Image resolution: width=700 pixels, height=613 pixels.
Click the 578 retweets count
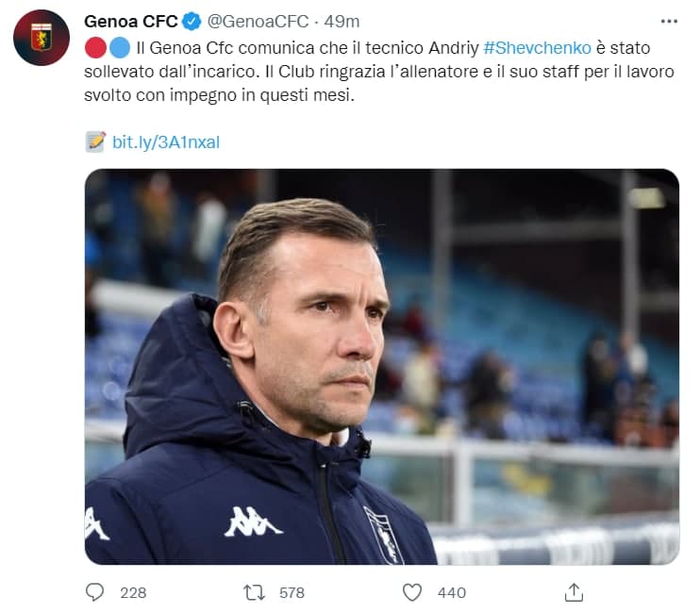click(292, 592)
